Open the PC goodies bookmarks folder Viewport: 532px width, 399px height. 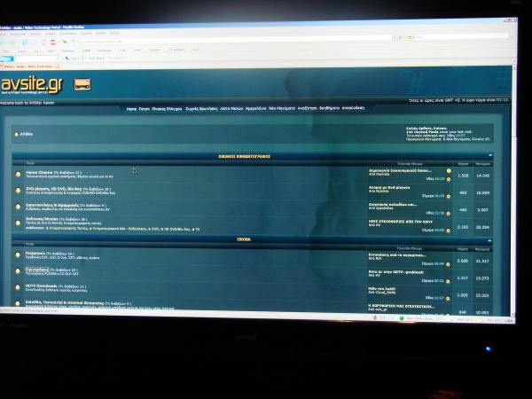click(174, 50)
